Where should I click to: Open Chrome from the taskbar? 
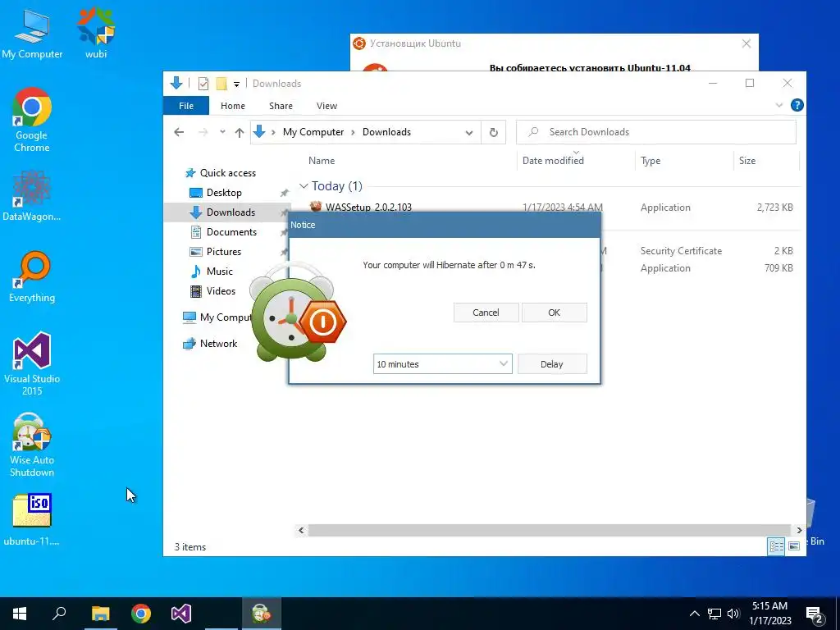(x=141, y=614)
